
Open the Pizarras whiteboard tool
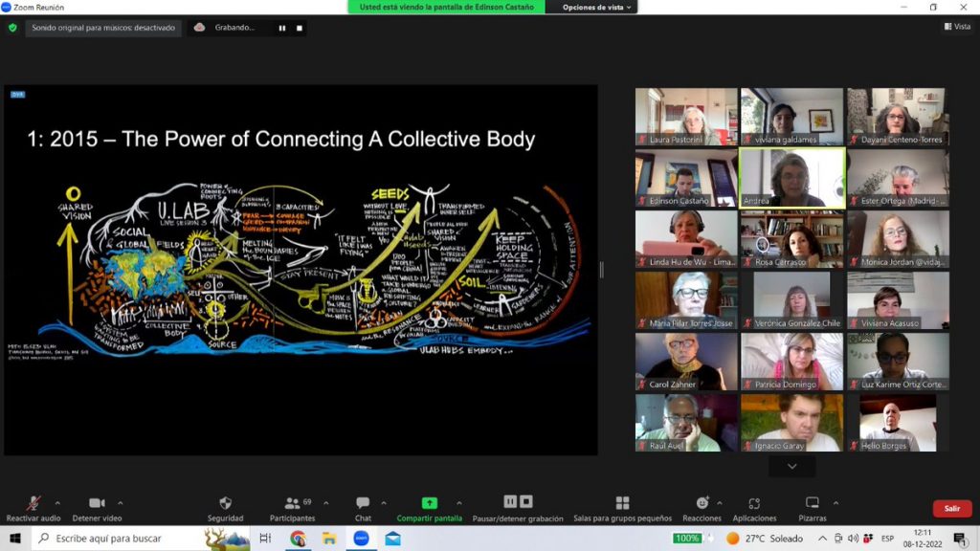[x=812, y=503]
